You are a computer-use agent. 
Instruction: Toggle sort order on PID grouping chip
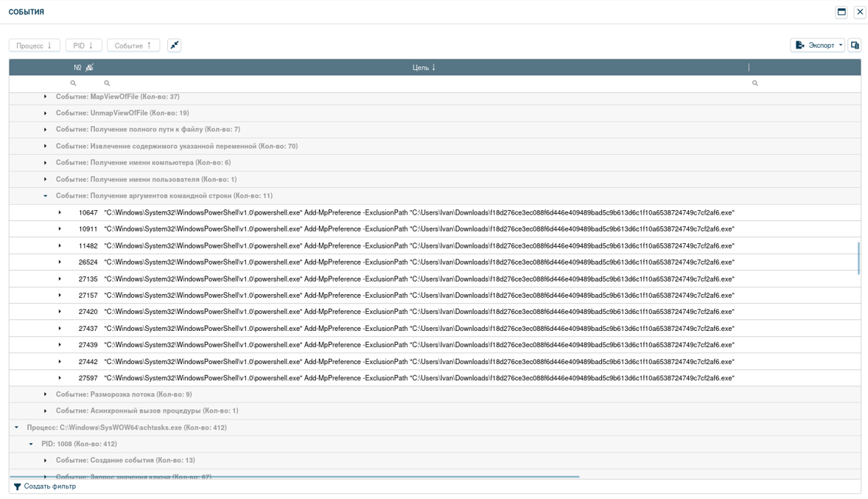(83, 46)
